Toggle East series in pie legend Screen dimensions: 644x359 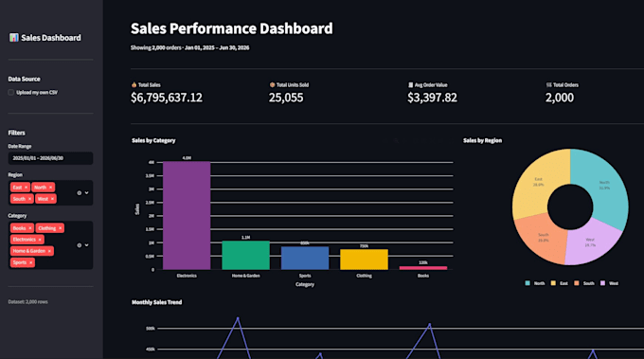(x=560, y=283)
